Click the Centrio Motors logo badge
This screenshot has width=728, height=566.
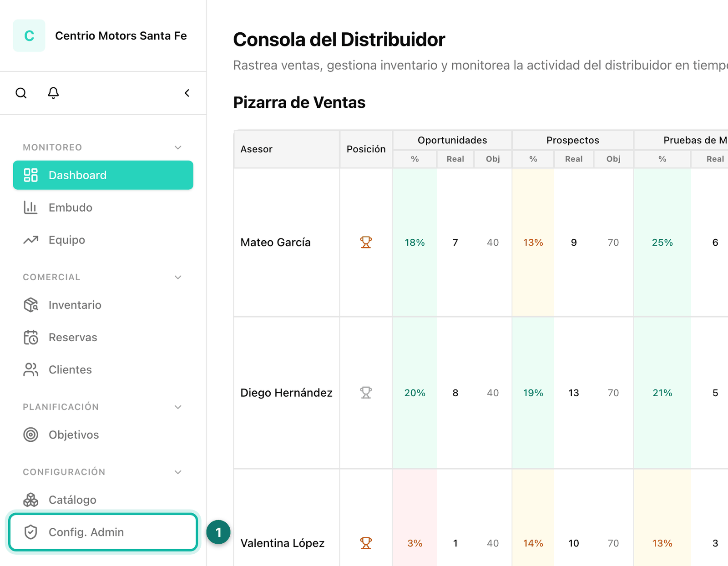(x=29, y=35)
